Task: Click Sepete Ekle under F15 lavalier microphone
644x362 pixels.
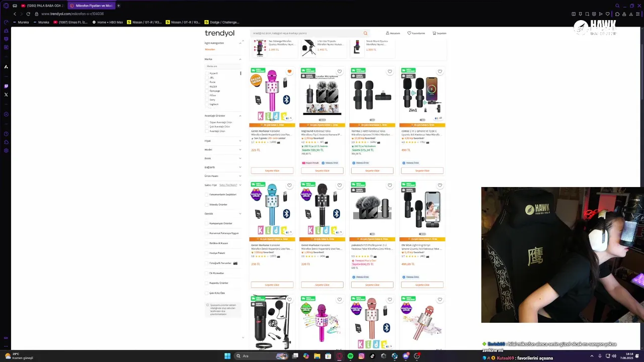Action: pyautogui.click(x=372, y=285)
